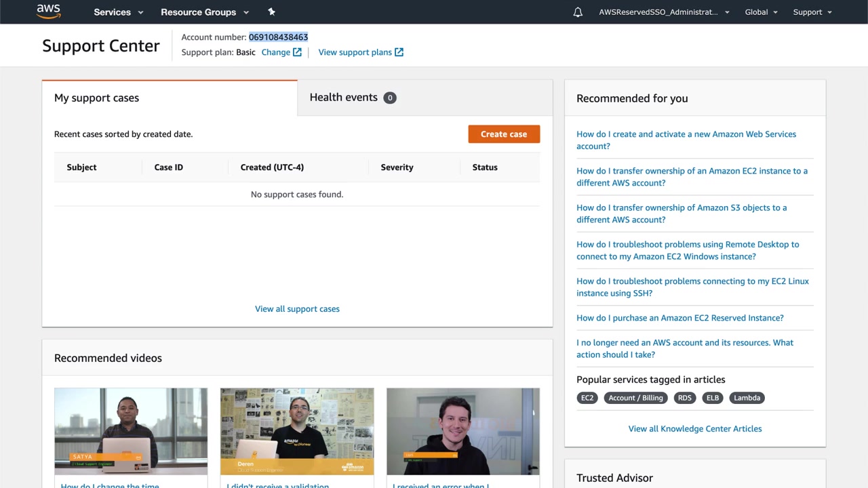Open View all support cases link
The width and height of the screenshot is (868, 488).
297,309
